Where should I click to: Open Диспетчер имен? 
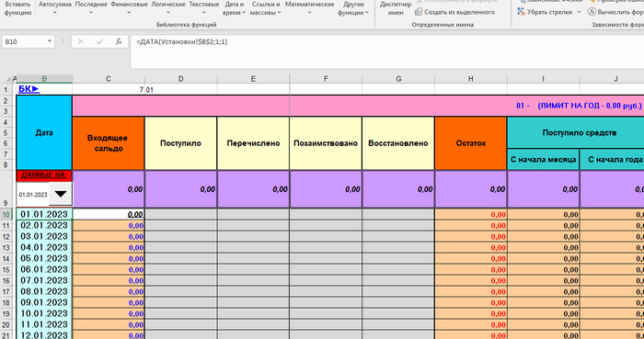pyautogui.click(x=395, y=8)
